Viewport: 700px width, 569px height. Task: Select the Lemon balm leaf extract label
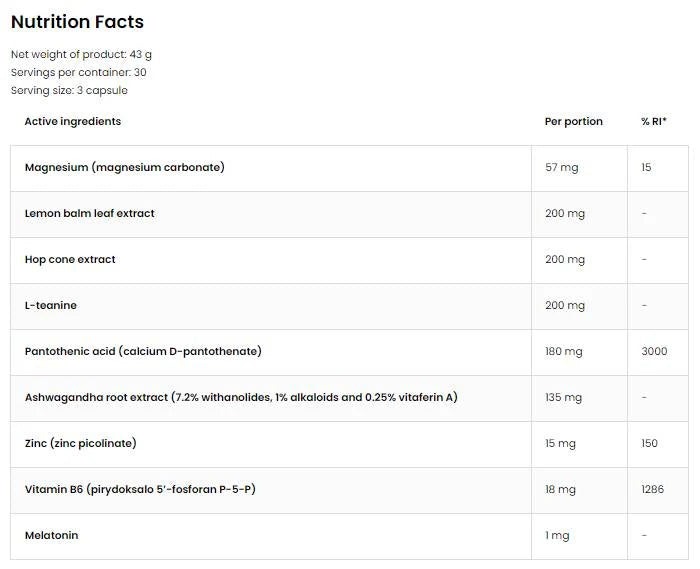pos(89,213)
